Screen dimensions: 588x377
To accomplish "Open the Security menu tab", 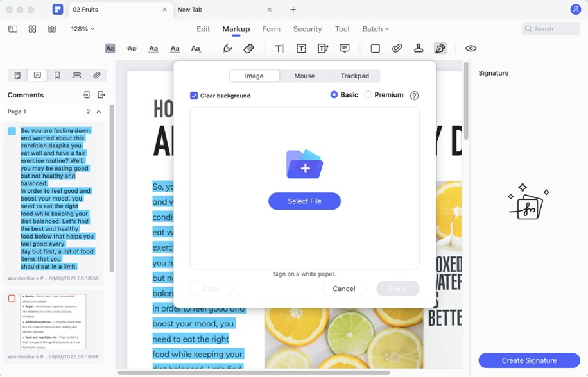I will click(307, 29).
